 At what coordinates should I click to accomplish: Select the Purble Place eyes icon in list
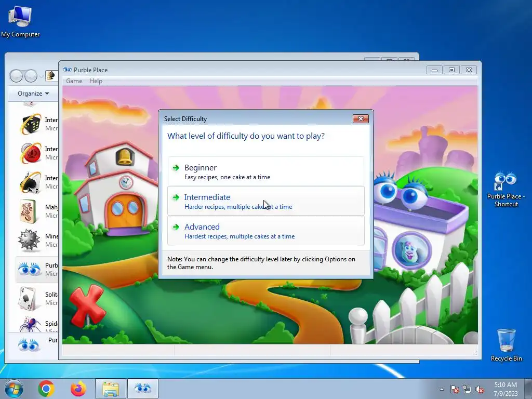(x=29, y=270)
